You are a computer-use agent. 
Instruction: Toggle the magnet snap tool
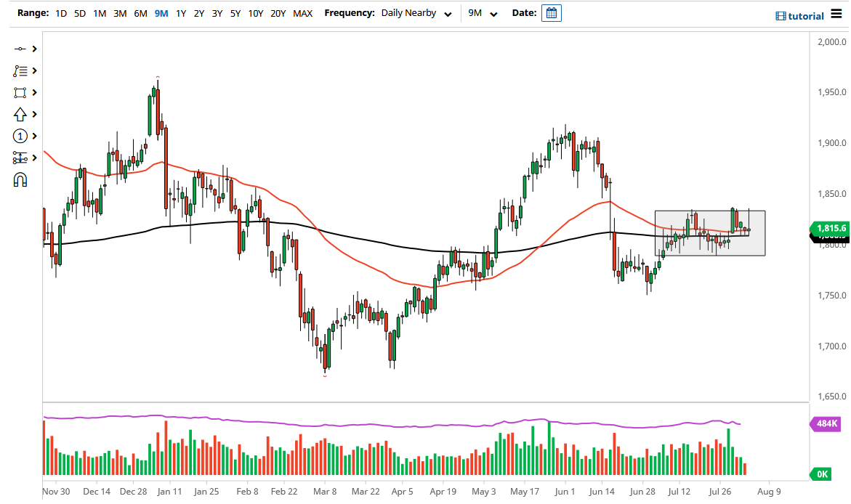tap(20, 179)
